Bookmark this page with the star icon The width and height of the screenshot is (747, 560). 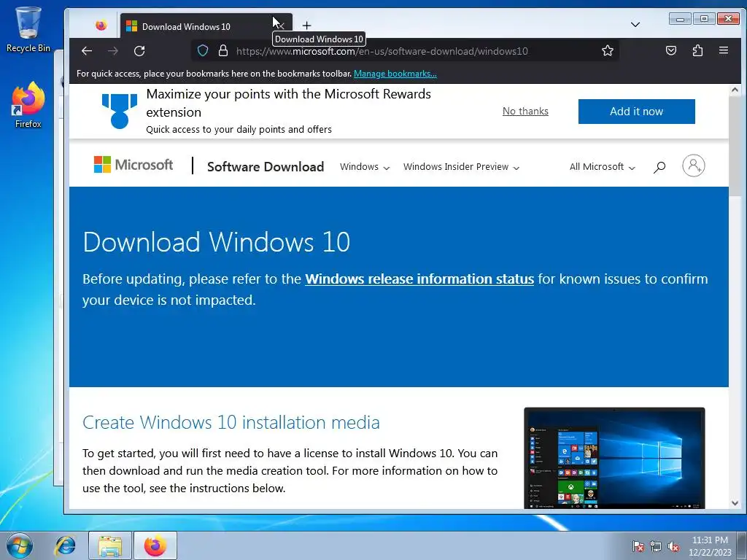608,51
